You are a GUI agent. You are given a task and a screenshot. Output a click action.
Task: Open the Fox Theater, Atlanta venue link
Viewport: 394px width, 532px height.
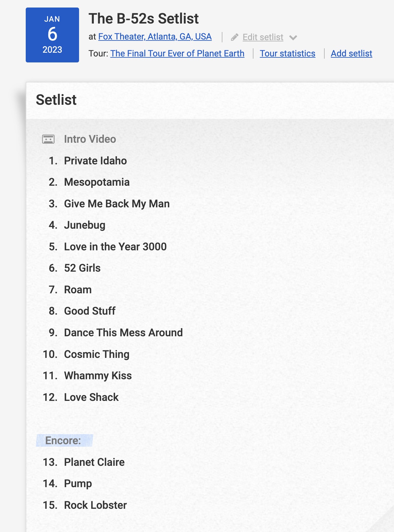155,37
